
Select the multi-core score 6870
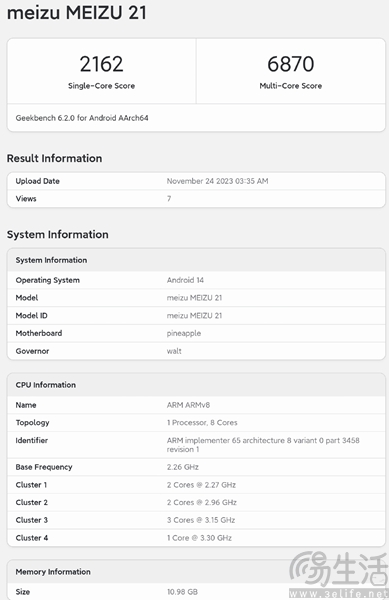pyautogui.click(x=291, y=64)
